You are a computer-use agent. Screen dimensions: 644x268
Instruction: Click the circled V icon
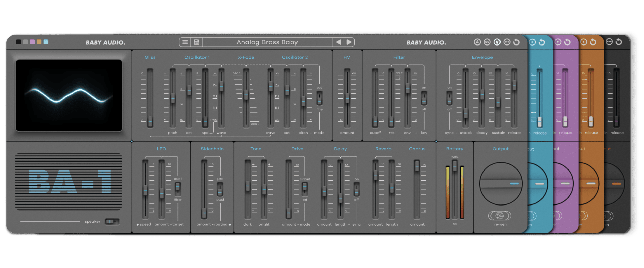coord(497,42)
